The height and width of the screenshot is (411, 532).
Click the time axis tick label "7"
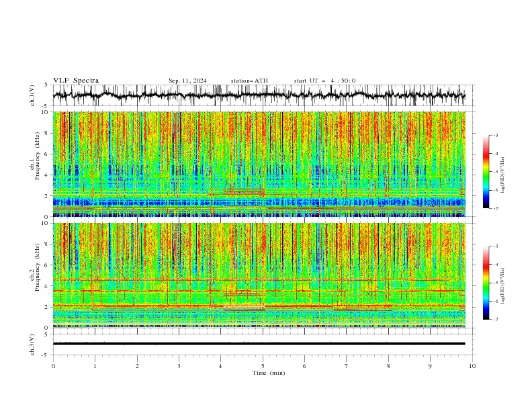click(347, 366)
